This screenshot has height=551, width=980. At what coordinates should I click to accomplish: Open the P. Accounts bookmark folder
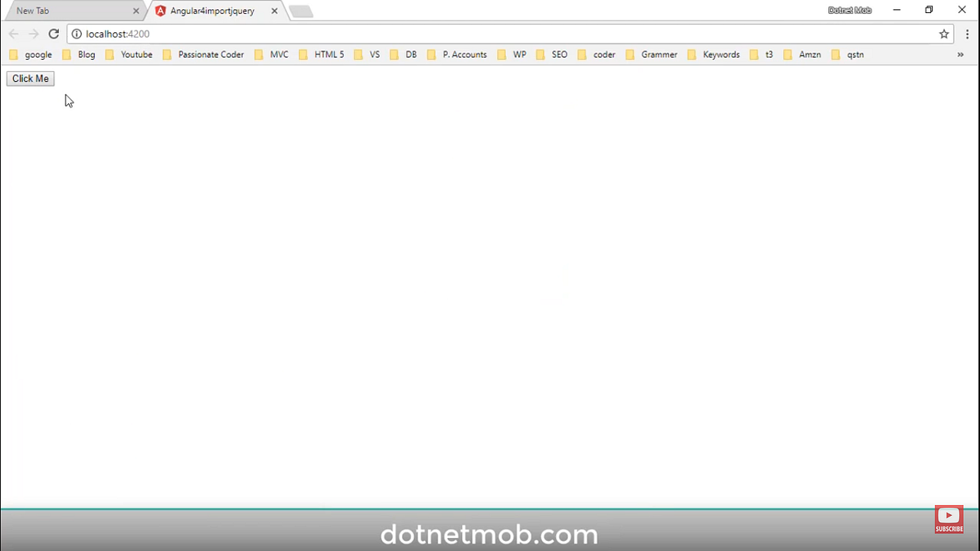[464, 54]
